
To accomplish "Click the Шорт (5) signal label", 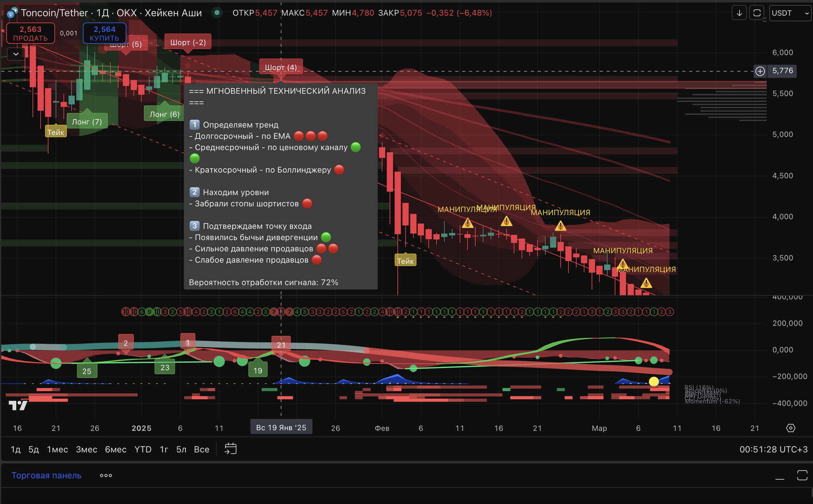I will 125,44.
